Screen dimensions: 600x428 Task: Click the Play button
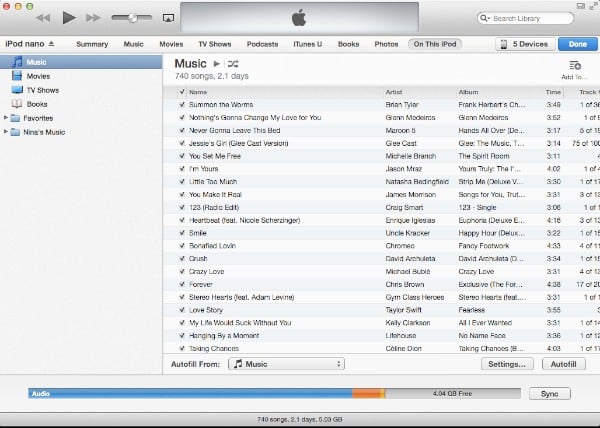pyautogui.click(x=68, y=18)
